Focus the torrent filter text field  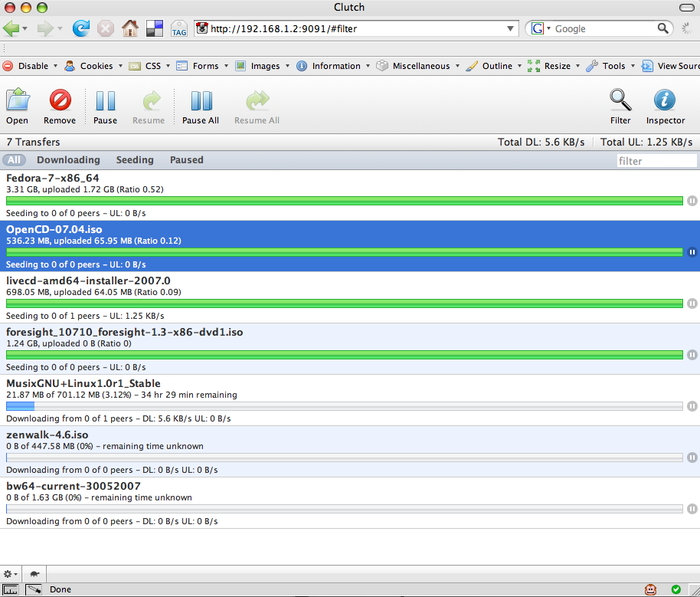pos(656,161)
